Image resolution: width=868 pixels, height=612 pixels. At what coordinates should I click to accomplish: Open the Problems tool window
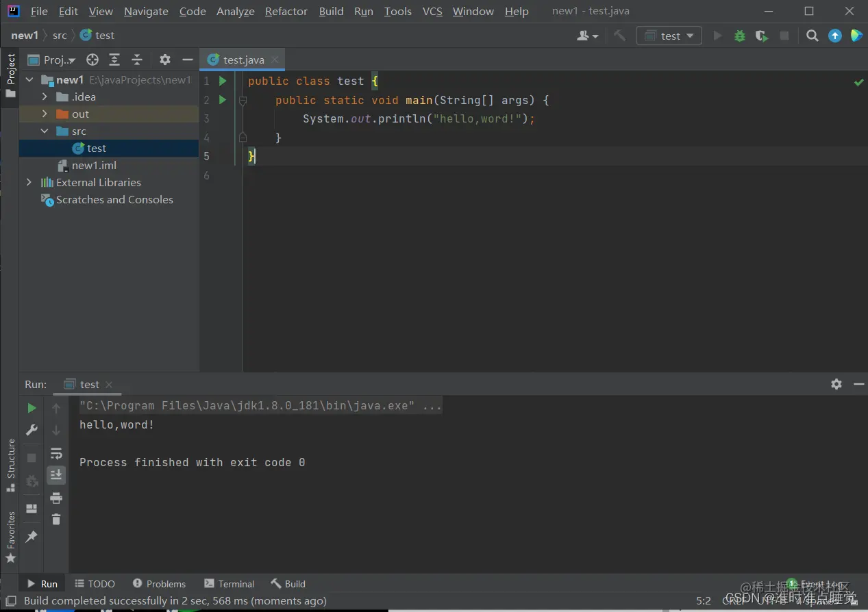159,584
